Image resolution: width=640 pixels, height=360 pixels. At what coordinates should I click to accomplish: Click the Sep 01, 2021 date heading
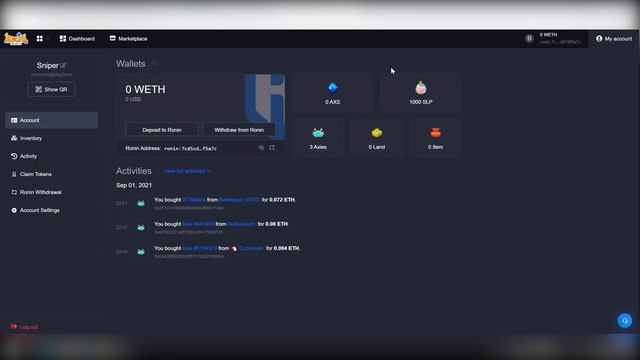[134, 185]
